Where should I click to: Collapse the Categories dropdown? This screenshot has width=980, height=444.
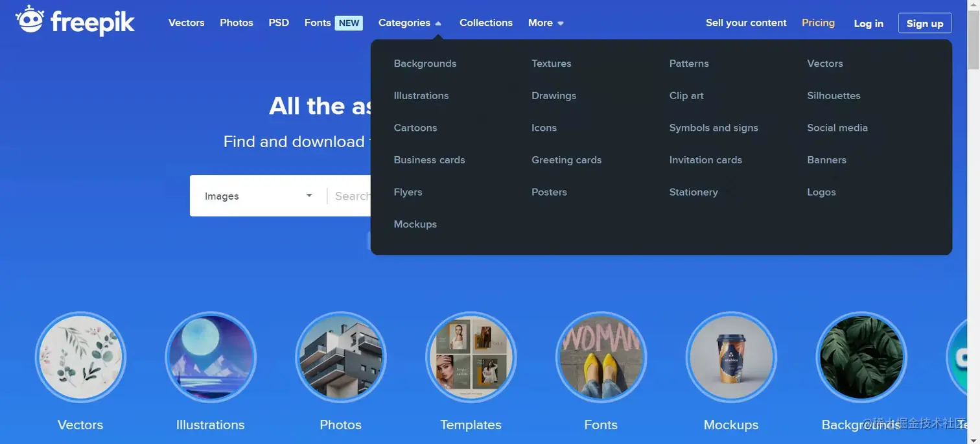[x=410, y=23]
